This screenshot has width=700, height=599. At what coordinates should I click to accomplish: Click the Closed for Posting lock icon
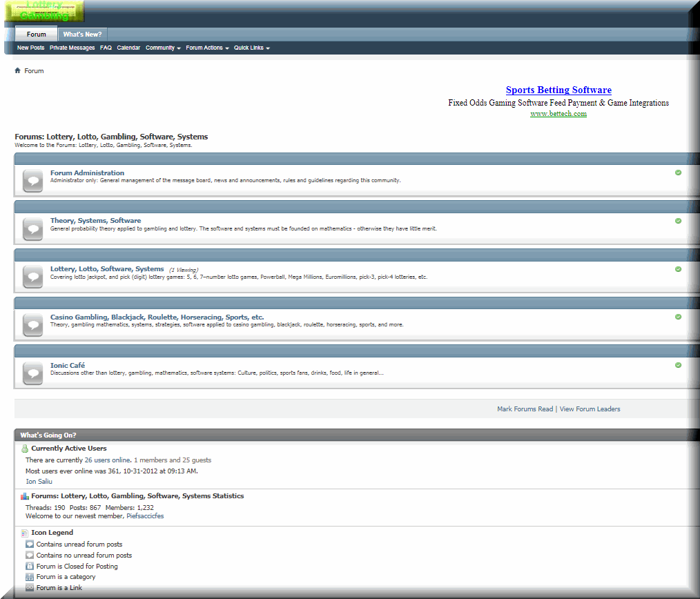[30, 566]
